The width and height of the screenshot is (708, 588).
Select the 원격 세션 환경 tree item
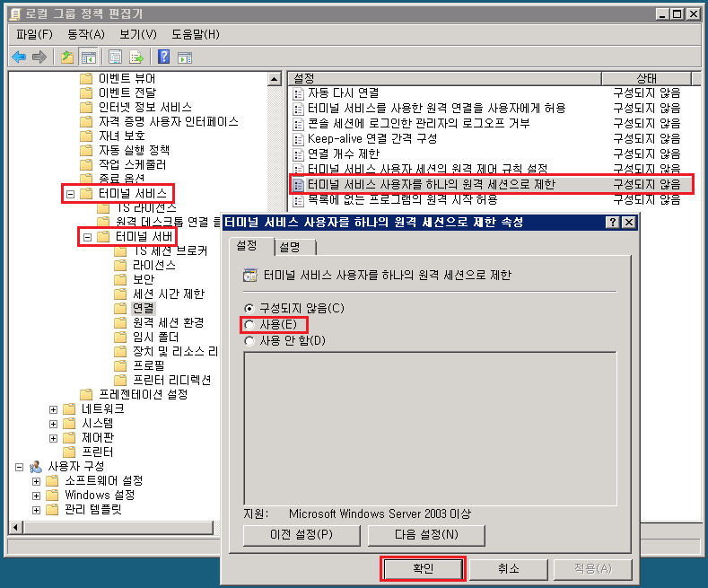click(x=168, y=322)
